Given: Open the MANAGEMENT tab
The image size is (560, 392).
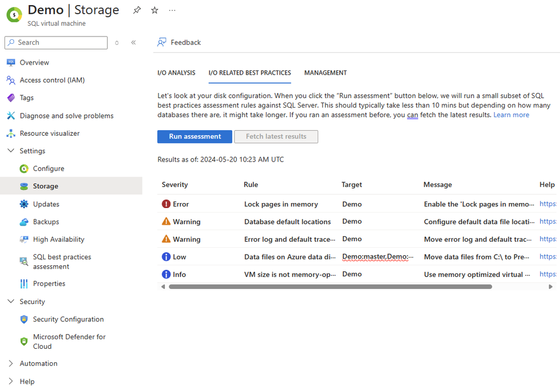Looking at the screenshot, I should pyautogui.click(x=325, y=73).
